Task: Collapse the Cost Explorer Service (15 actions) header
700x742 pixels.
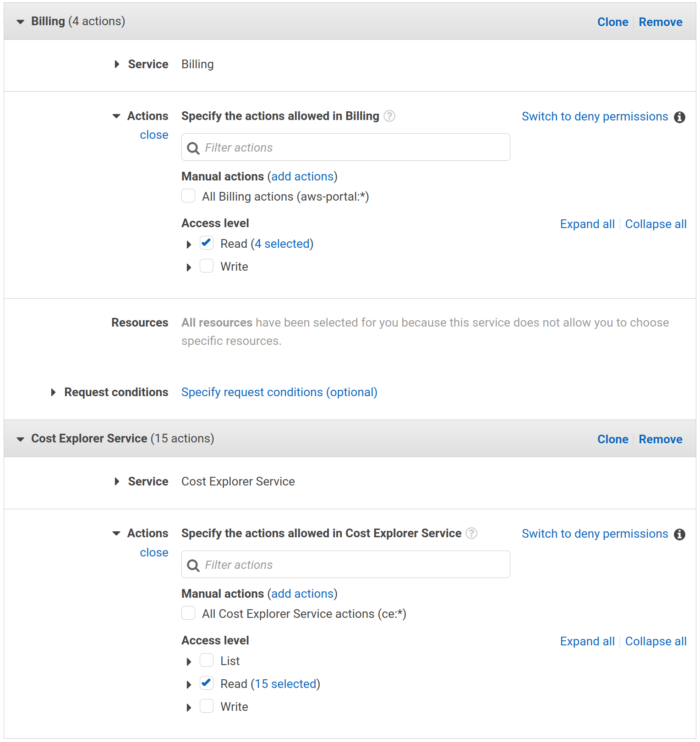Action: [x=20, y=439]
